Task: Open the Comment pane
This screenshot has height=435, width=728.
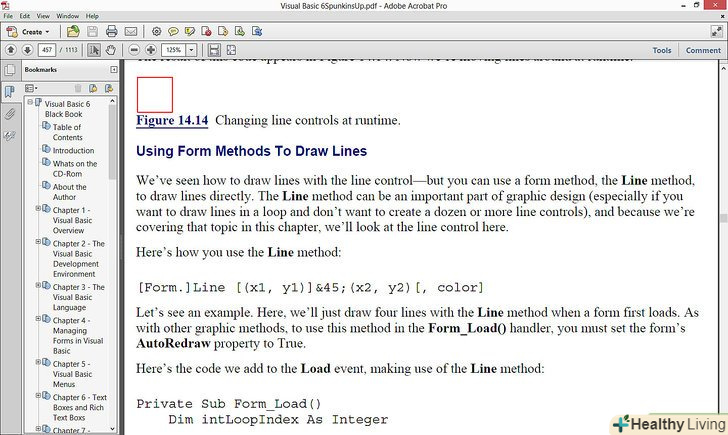Action: click(703, 50)
